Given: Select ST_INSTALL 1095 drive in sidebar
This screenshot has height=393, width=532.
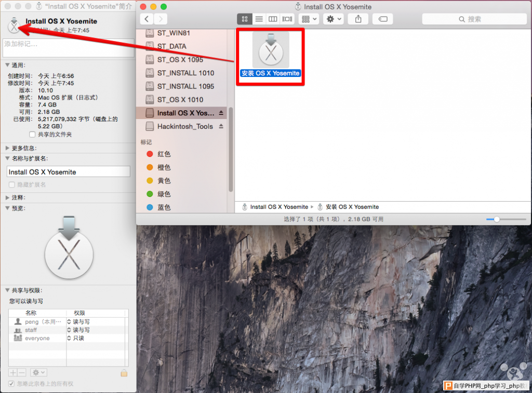Looking at the screenshot, I should tap(181, 86).
